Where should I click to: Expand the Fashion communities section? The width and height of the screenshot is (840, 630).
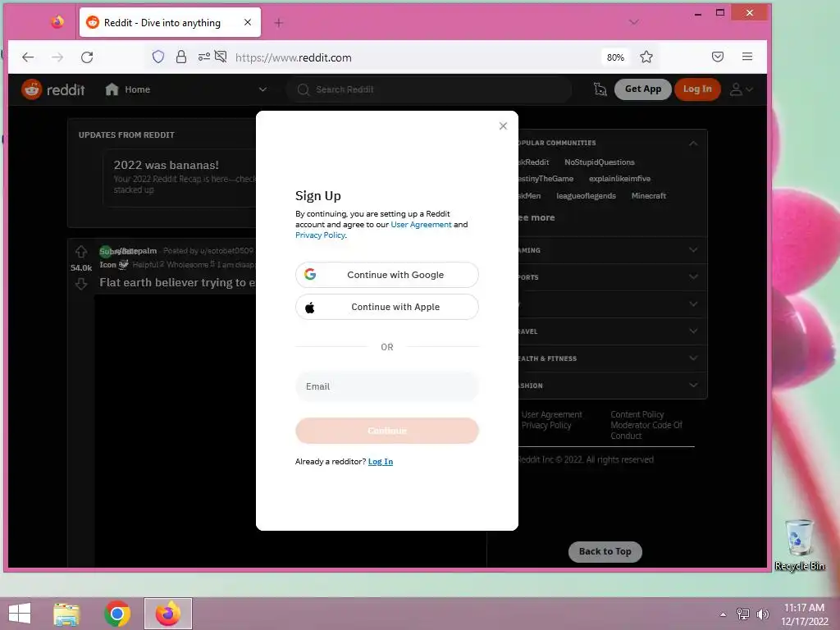pyautogui.click(x=693, y=386)
